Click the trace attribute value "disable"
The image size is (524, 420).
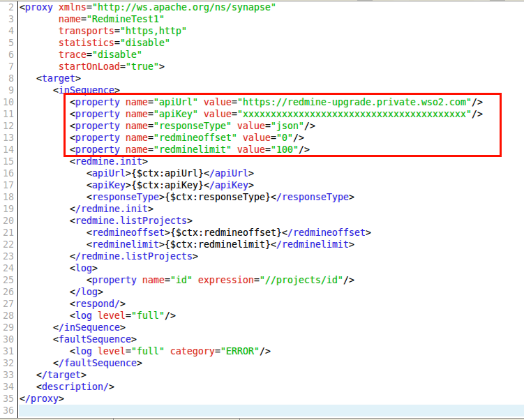click(x=117, y=54)
